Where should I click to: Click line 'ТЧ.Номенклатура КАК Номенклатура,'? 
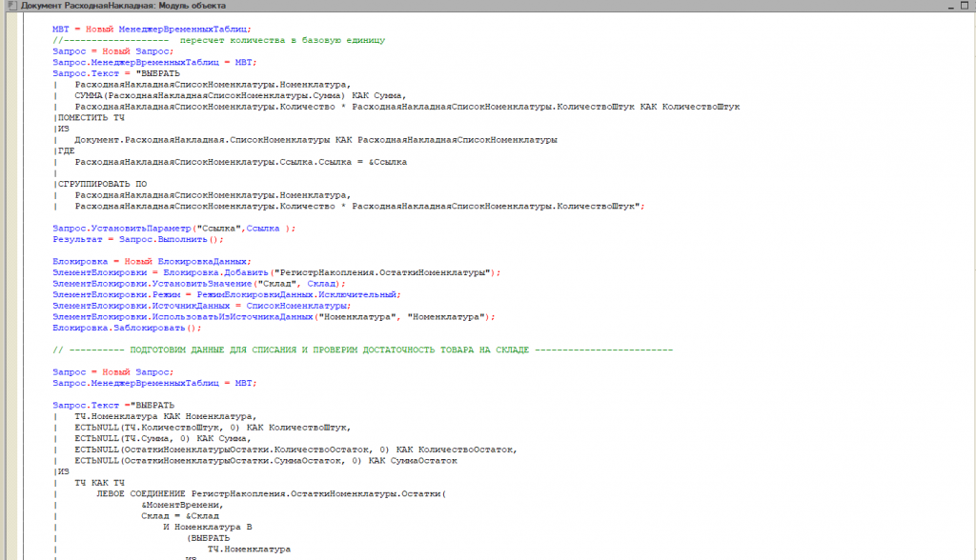coord(166,417)
